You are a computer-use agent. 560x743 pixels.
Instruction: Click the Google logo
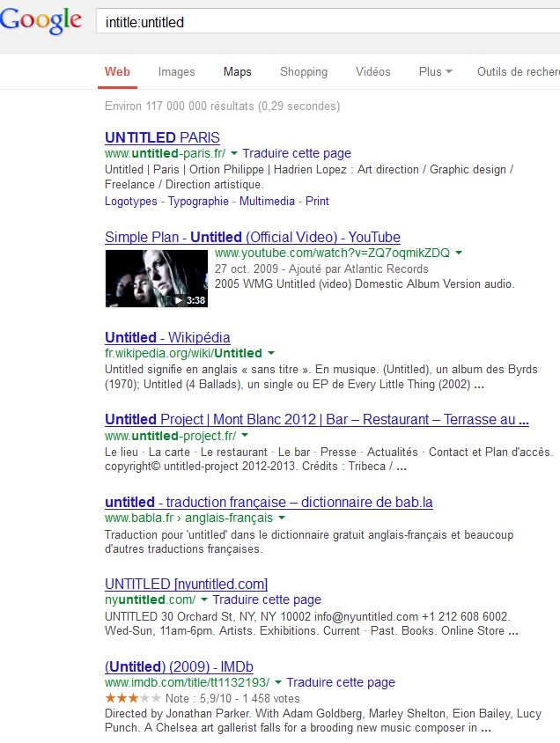pos(41,20)
